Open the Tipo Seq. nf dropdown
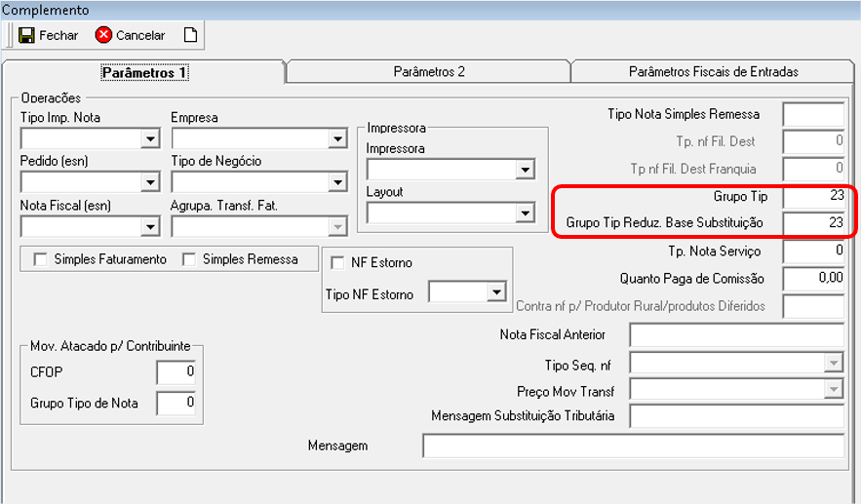Viewport: 861px width, 504px height. 834,363
